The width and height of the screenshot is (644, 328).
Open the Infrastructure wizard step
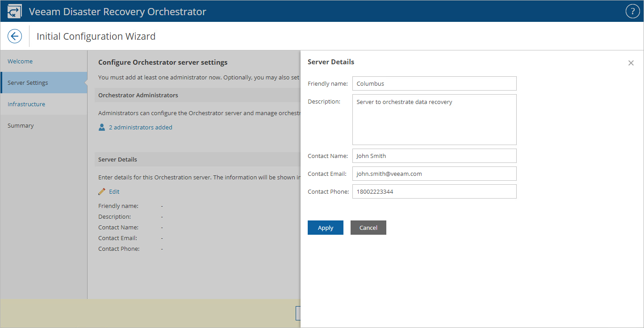click(26, 104)
